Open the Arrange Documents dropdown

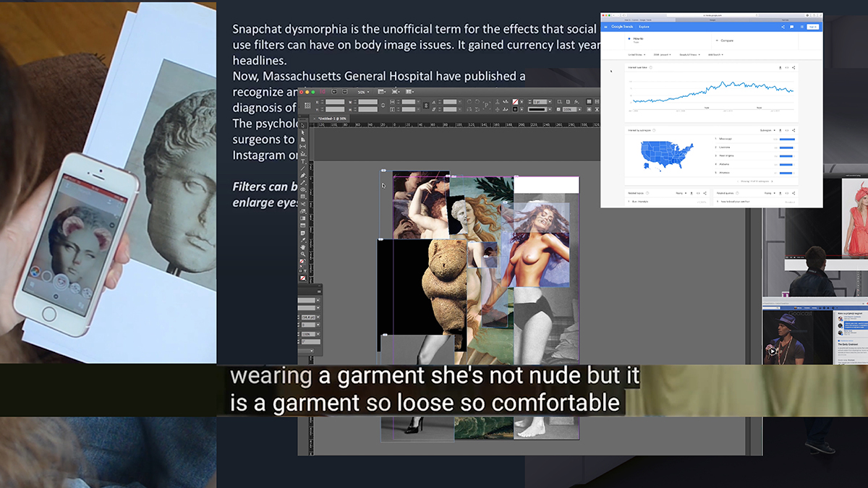[410, 92]
